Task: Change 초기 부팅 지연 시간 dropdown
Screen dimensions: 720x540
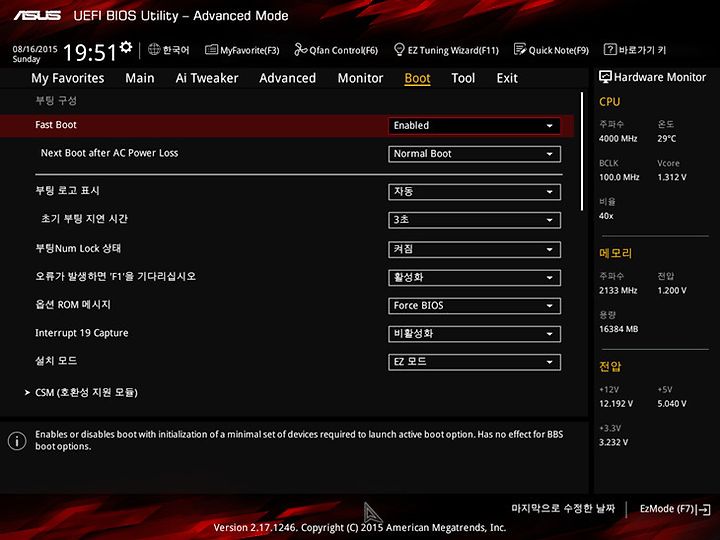Action: (x=474, y=220)
